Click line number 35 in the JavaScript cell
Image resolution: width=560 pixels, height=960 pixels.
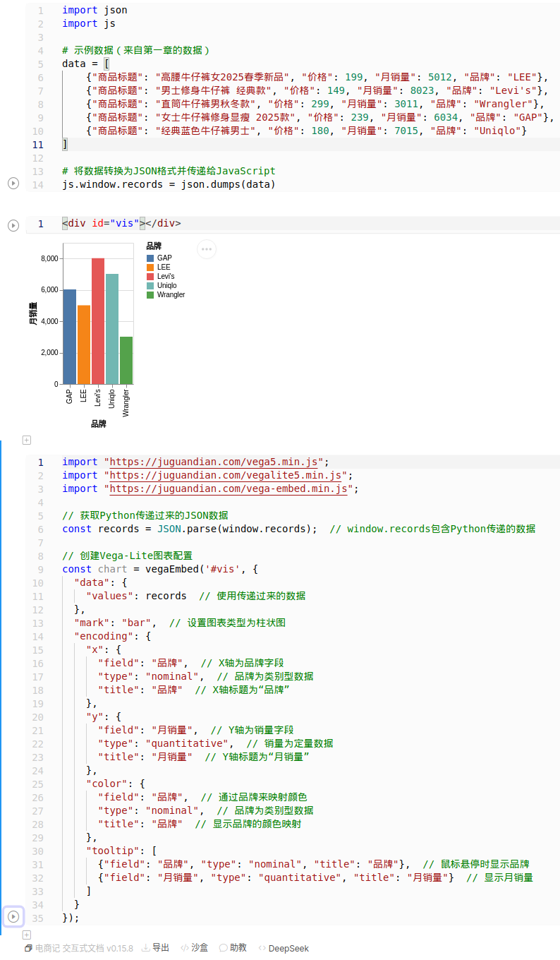tap(38, 918)
